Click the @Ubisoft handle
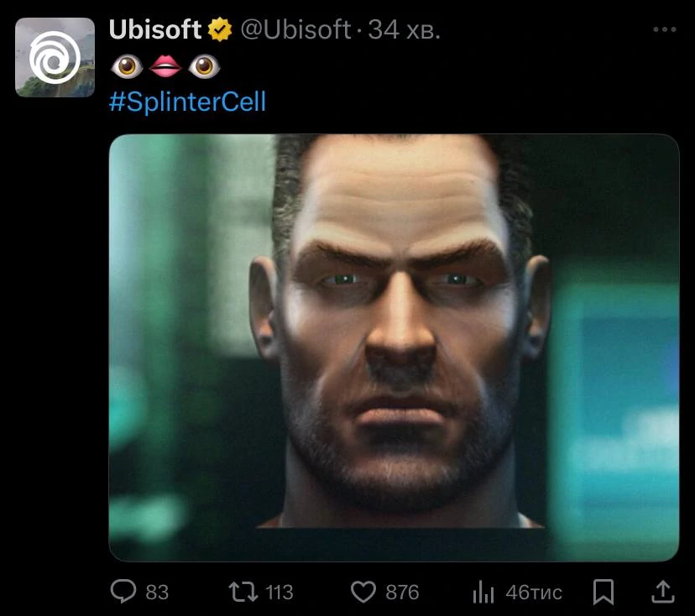This screenshot has height=616, width=695. pyautogui.click(x=295, y=29)
